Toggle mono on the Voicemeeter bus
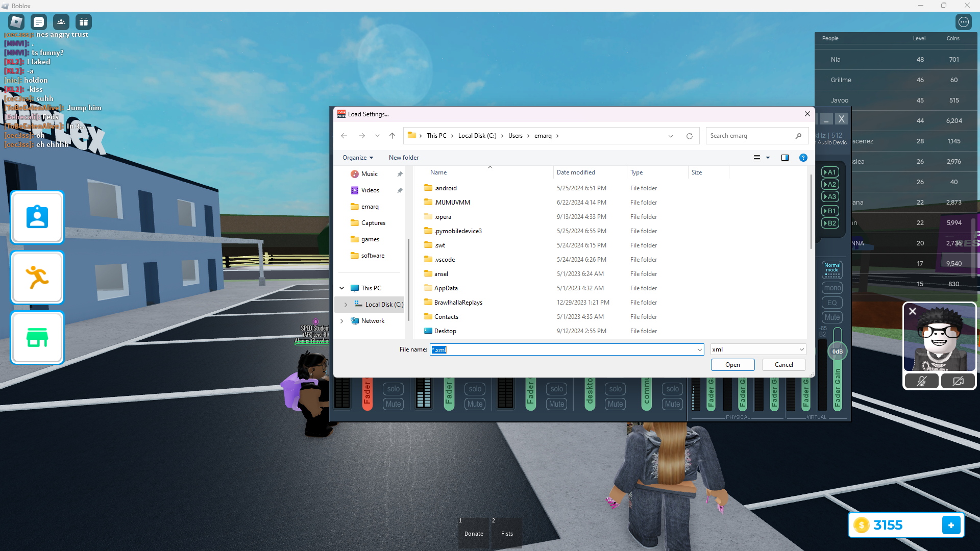Screen dimensions: 980x551 pyautogui.click(x=832, y=288)
